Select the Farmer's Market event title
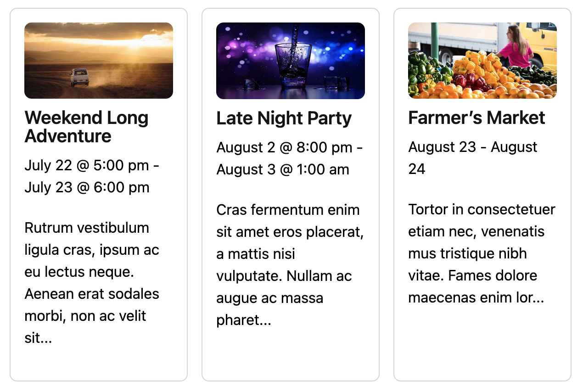Viewport: 583px width, 392px height. [476, 118]
